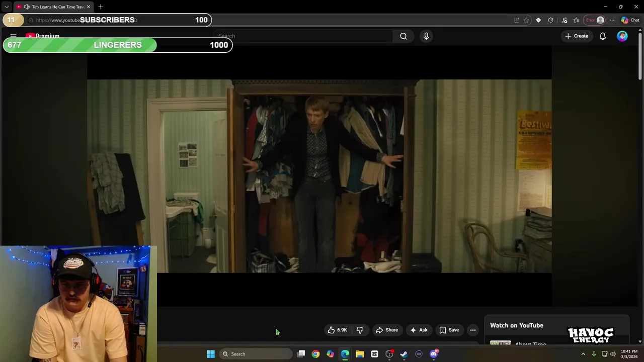Add page to favorites with star icon
This screenshot has height=362, width=644.
coord(526,20)
